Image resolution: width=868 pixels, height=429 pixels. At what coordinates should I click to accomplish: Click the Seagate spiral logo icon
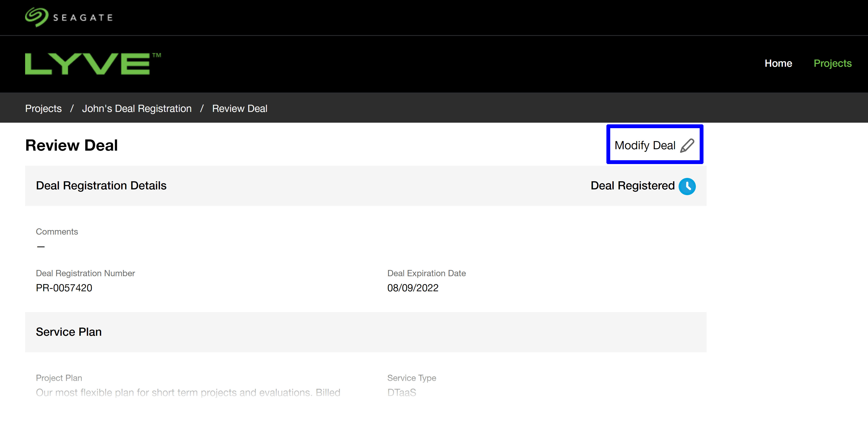click(36, 17)
